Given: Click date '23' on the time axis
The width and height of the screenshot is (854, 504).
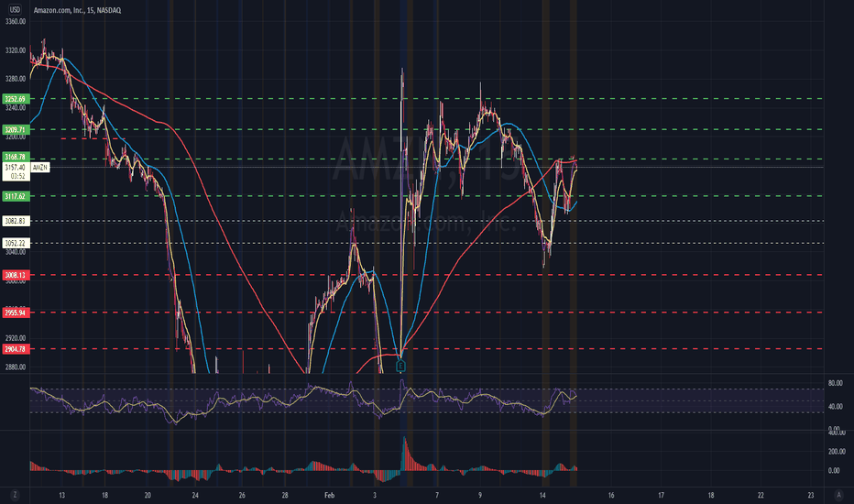Looking at the screenshot, I should coord(811,495).
